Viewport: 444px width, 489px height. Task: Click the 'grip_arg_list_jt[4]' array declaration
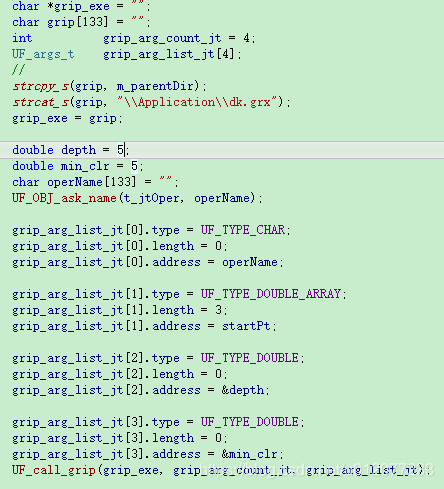coord(172,54)
